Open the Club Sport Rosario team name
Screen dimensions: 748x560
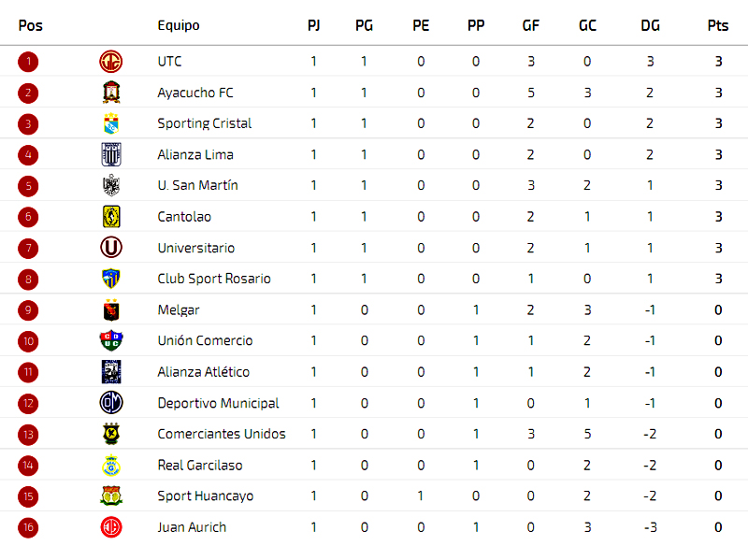tap(214, 279)
